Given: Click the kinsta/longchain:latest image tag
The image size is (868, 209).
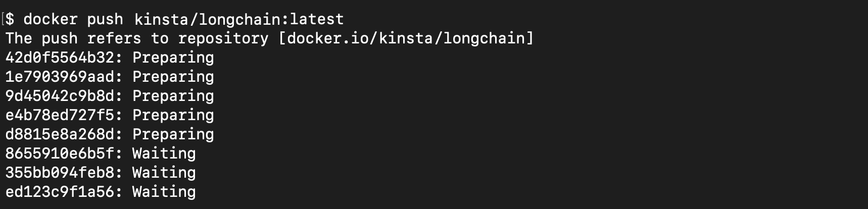Looking at the screenshot, I should pyautogui.click(x=239, y=19).
